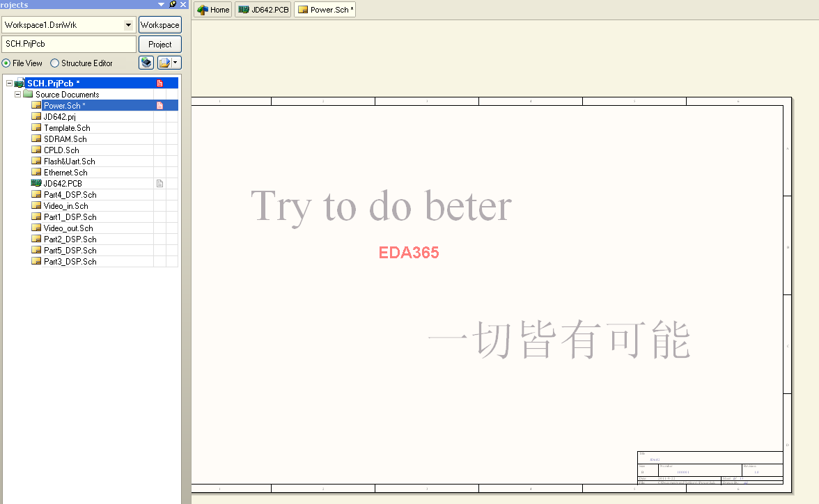The width and height of the screenshot is (819, 504).
Task: Click the folder icon of Source Documents
Action: (28, 94)
